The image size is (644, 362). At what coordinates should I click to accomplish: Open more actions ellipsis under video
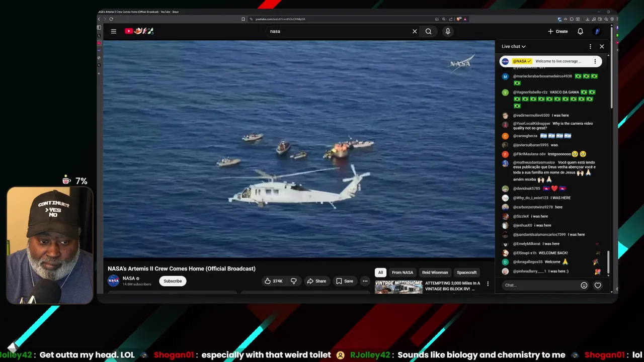pyautogui.click(x=365, y=281)
